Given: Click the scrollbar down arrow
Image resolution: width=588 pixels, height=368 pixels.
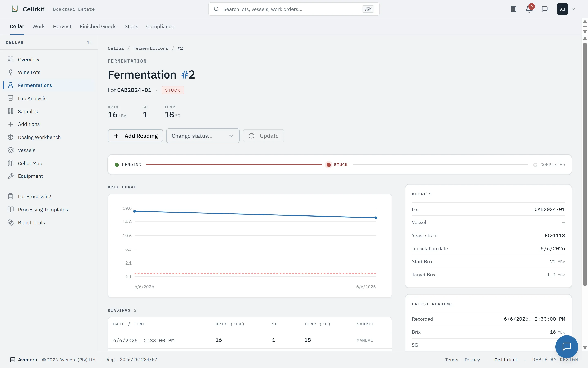Looking at the screenshot, I should pyautogui.click(x=585, y=348).
